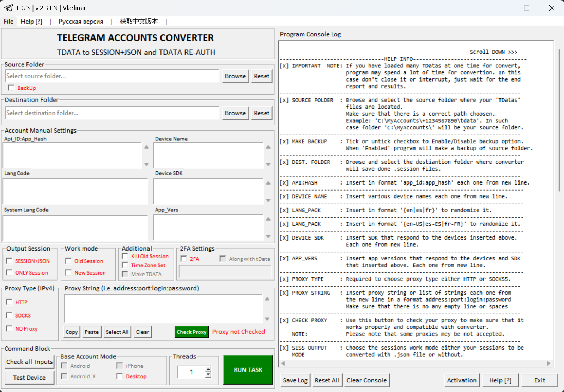
Task: Click the Device Name text area
Action: [x=208, y=156]
